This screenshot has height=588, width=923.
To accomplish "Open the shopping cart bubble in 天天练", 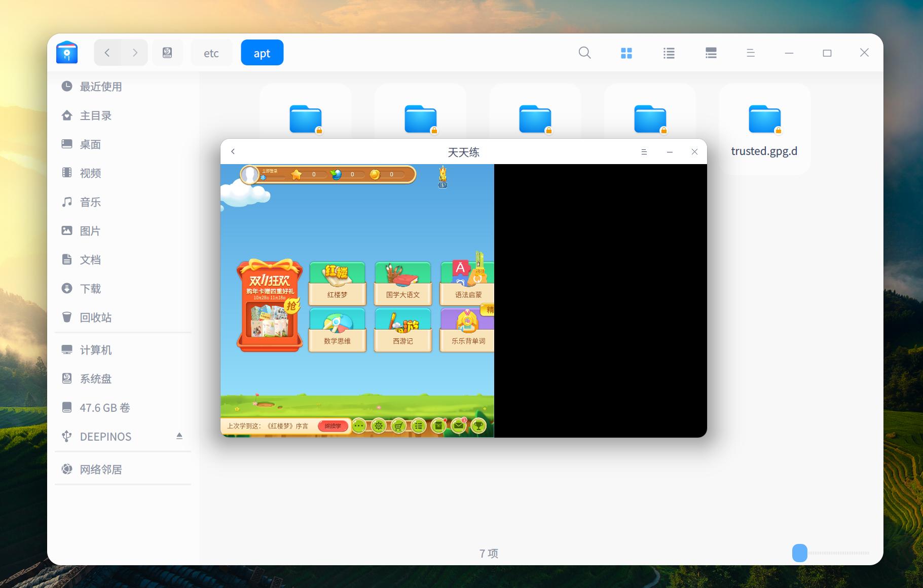I will pyautogui.click(x=399, y=426).
